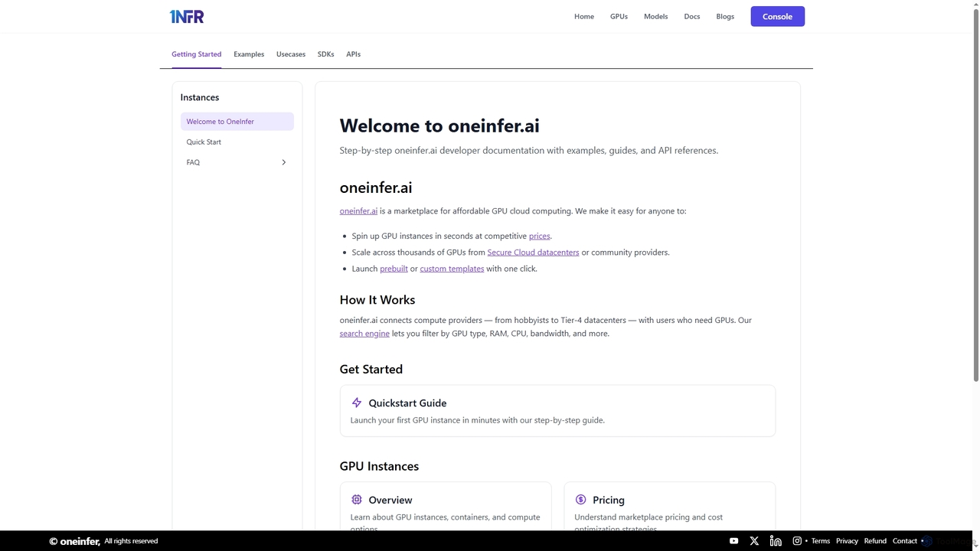Click the Quickstart Guide lightning icon
This screenshot has width=980, height=551.
[357, 403]
